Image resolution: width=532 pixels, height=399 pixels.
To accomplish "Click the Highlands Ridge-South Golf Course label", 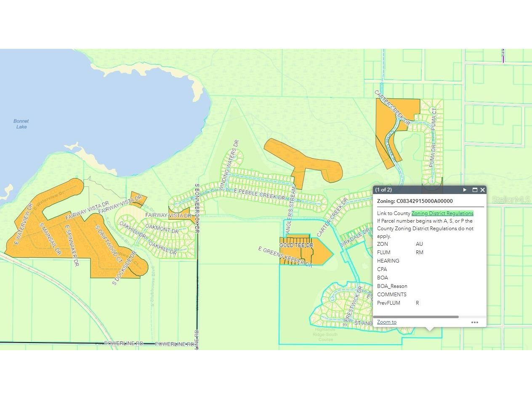I will click(325, 334).
